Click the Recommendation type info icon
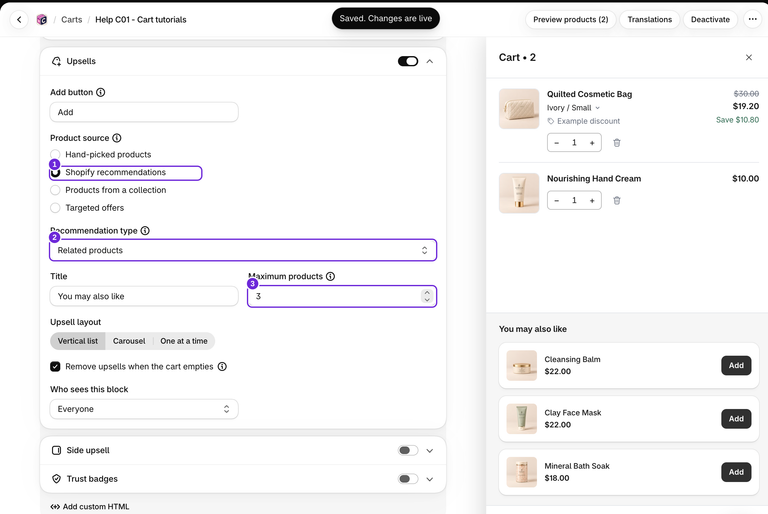Viewport: 768px width, 514px height. coord(145,231)
